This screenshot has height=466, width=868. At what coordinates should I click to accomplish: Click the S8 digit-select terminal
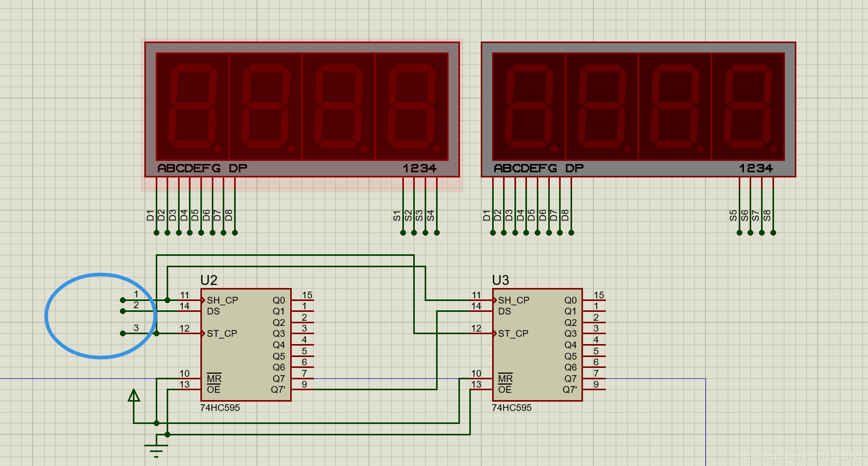click(773, 232)
